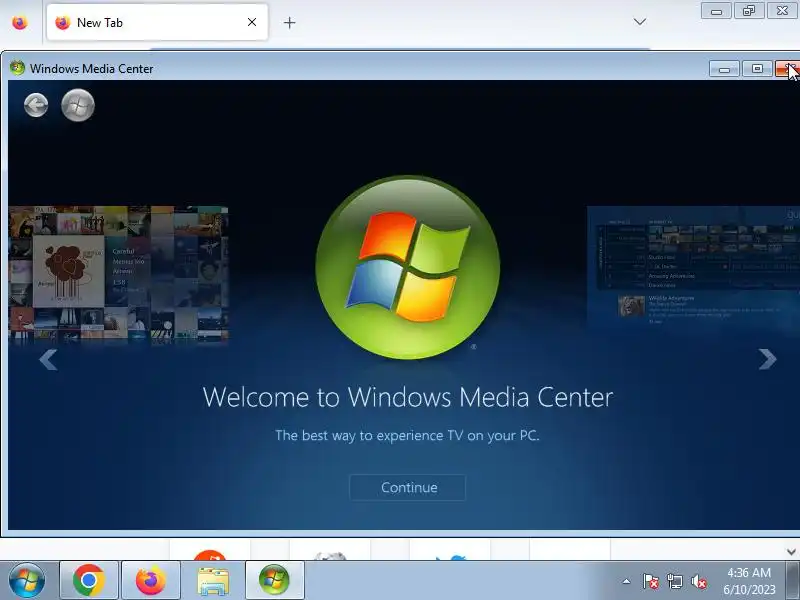Select the New Tab tab in Firefox
This screenshot has width=800, height=600.
click(157, 22)
